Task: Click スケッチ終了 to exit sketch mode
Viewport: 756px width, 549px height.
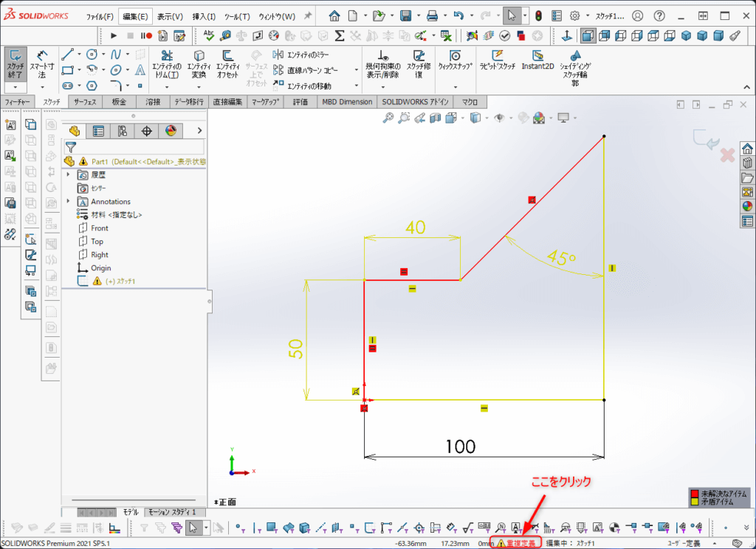Action: click(15, 64)
